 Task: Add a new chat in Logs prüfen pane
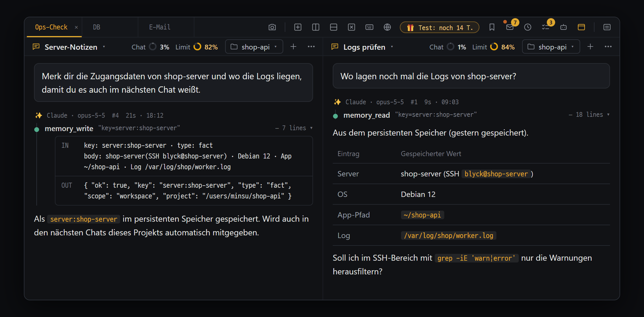click(x=590, y=47)
